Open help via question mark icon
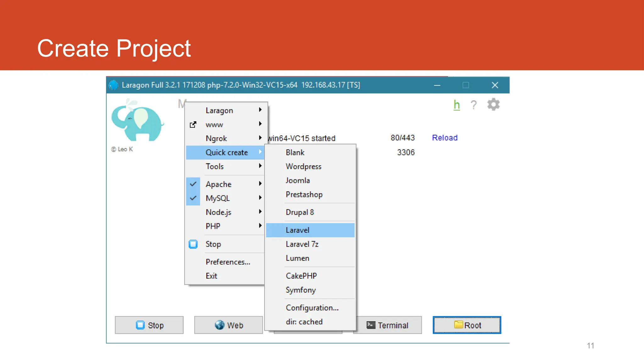This screenshot has width=644, height=362. [474, 105]
